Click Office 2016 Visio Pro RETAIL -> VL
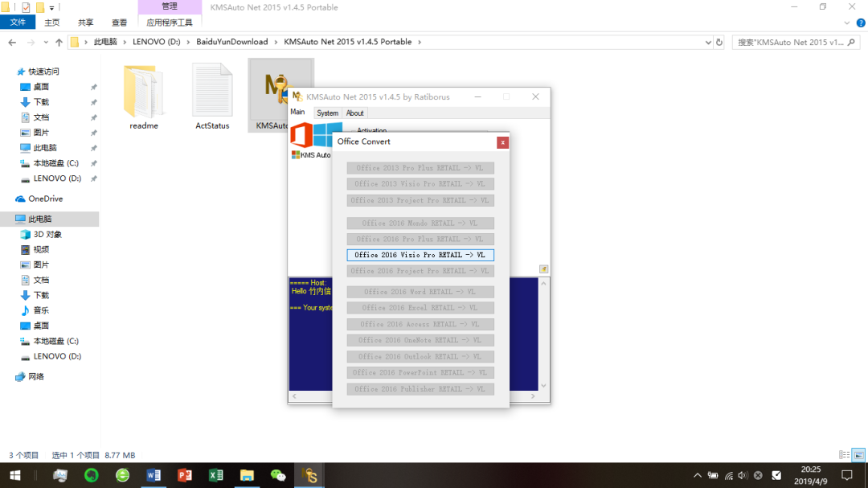This screenshot has width=868, height=488. coord(420,255)
